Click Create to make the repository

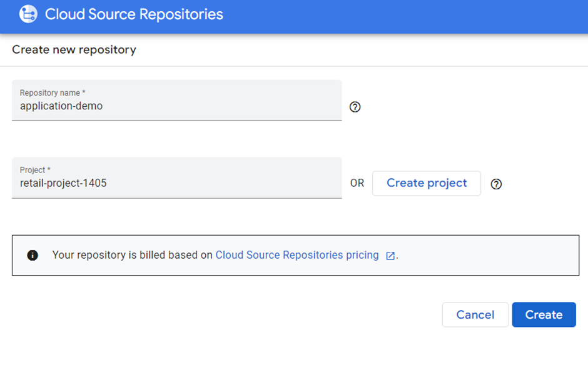(544, 315)
